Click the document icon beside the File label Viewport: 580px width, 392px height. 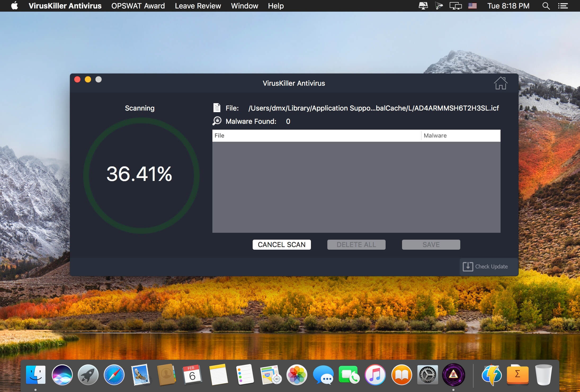point(217,108)
